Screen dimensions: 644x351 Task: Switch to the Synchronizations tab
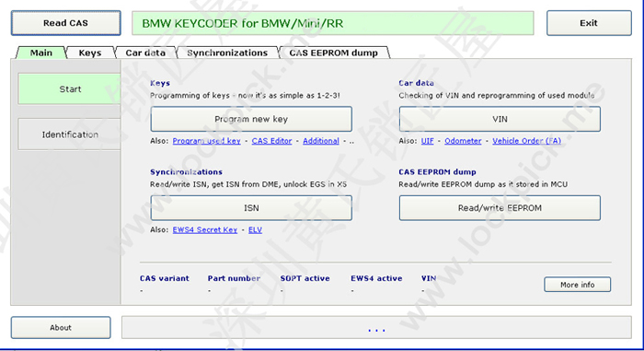227,53
